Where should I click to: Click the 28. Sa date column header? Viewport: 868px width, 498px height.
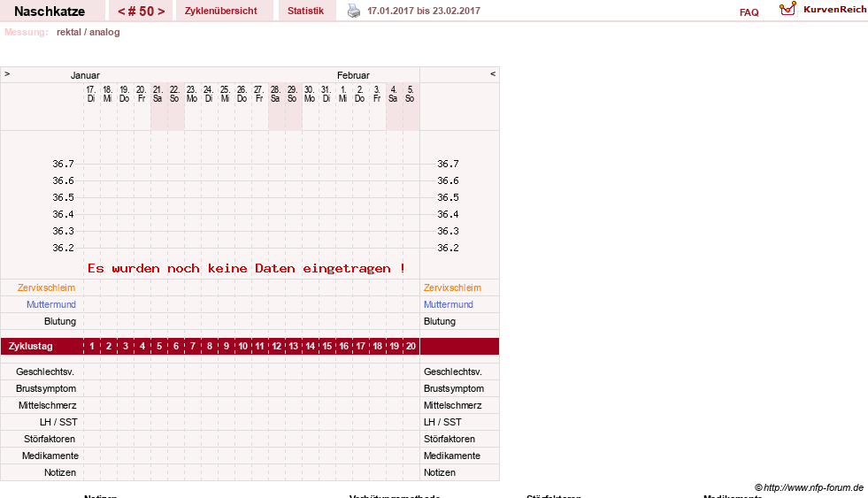(275, 94)
